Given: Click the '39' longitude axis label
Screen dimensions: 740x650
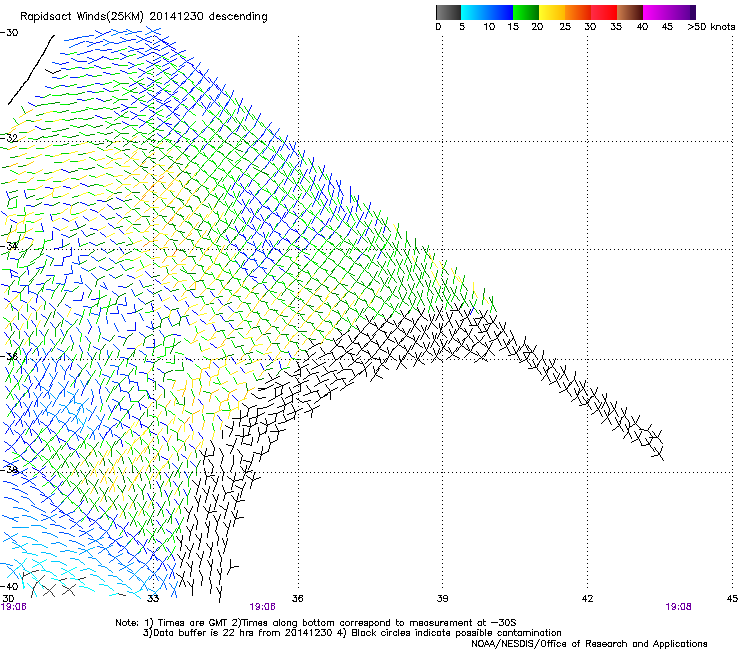Looking at the screenshot, I should click(x=442, y=599).
